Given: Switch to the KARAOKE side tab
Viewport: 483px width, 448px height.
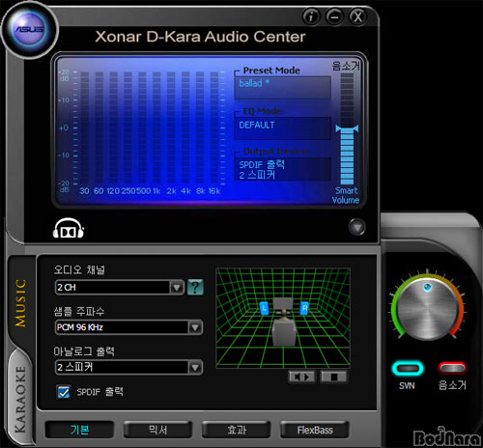Looking at the screenshot, I should click(20, 399).
